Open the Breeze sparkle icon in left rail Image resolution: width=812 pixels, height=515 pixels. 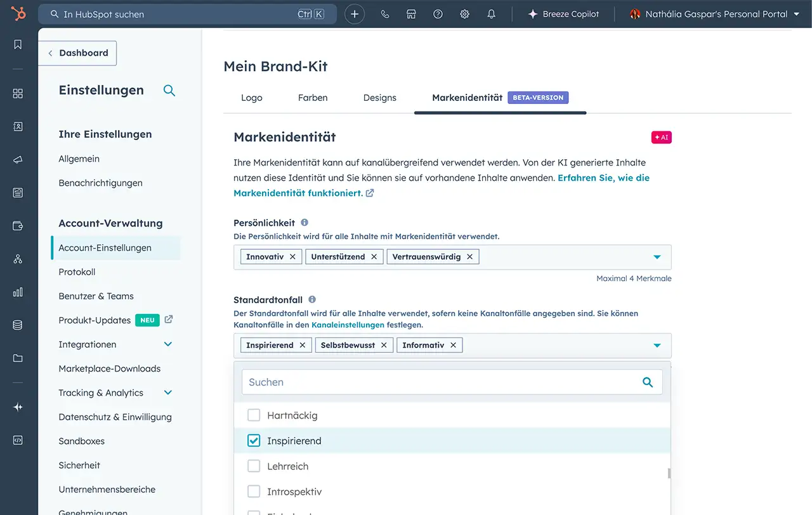18,407
